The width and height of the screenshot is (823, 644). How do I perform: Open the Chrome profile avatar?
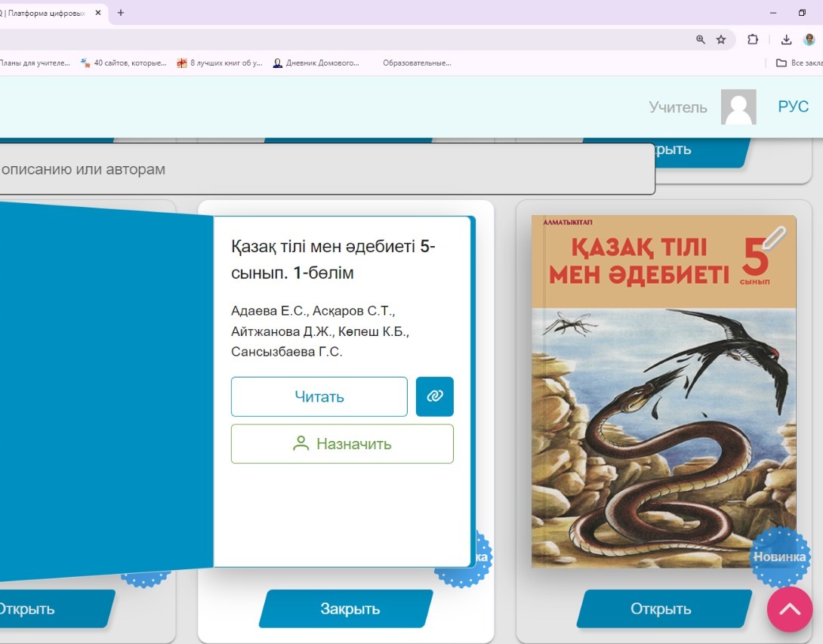click(x=809, y=39)
